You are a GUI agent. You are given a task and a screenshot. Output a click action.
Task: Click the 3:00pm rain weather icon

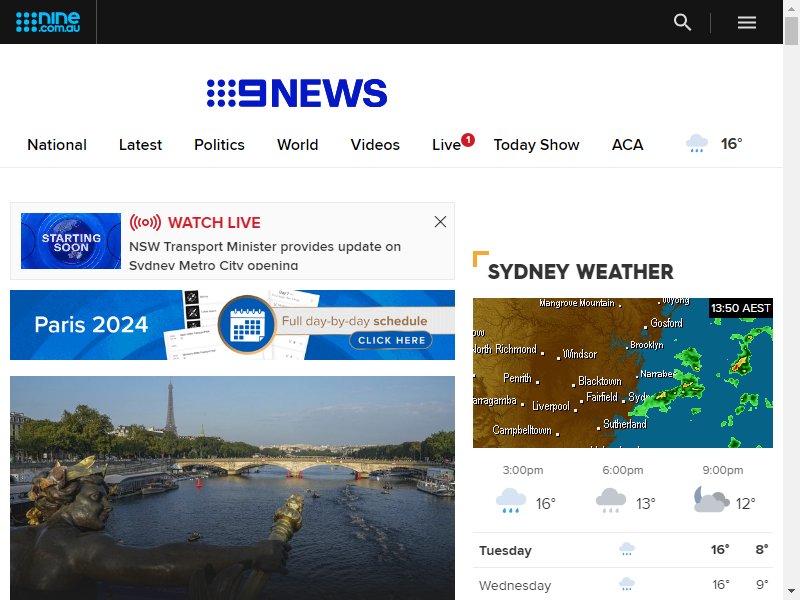point(511,501)
